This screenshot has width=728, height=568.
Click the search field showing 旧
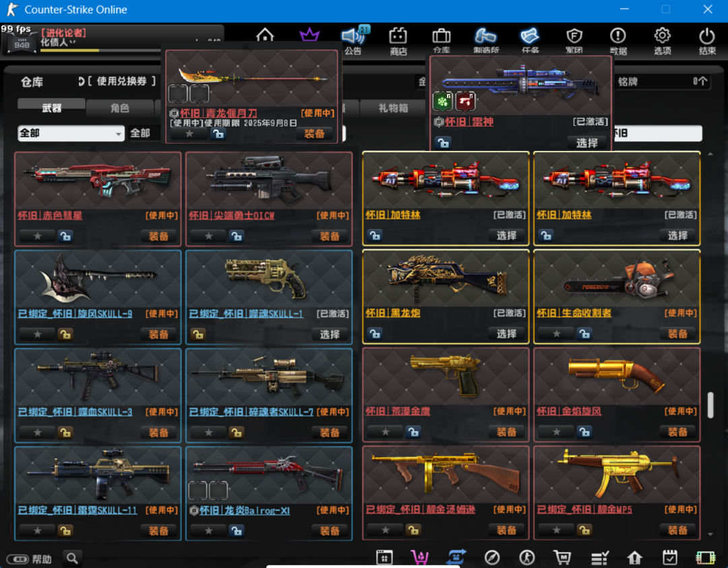(x=659, y=133)
